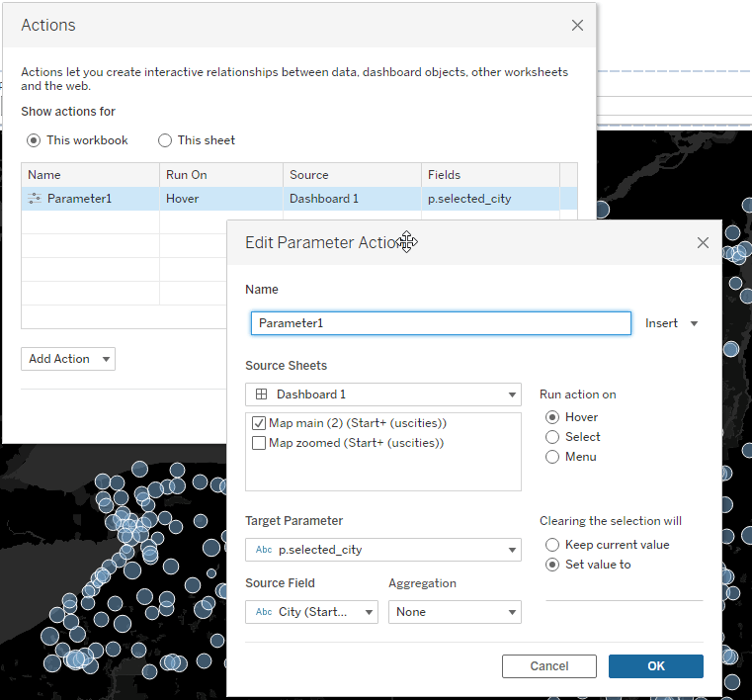The height and width of the screenshot is (700, 752).
Task: Open the Insert dropdown next to Name
Action: click(672, 323)
